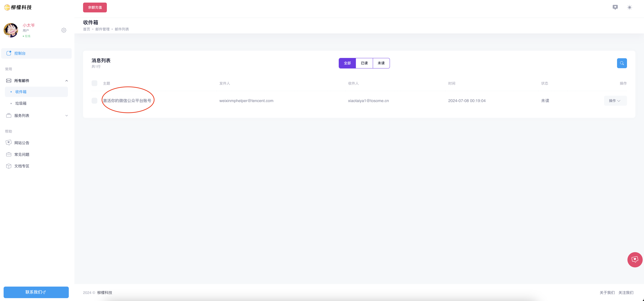The image size is (644, 301).
Task: Click the user avatar picture
Action: [11, 30]
